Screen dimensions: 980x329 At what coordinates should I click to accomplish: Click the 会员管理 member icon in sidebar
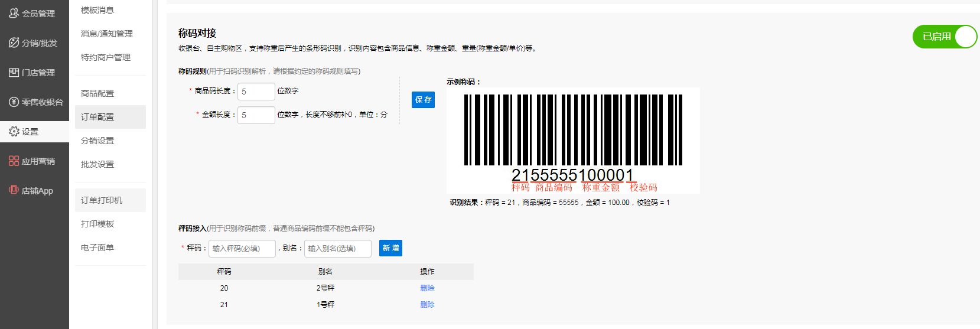tap(14, 13)
